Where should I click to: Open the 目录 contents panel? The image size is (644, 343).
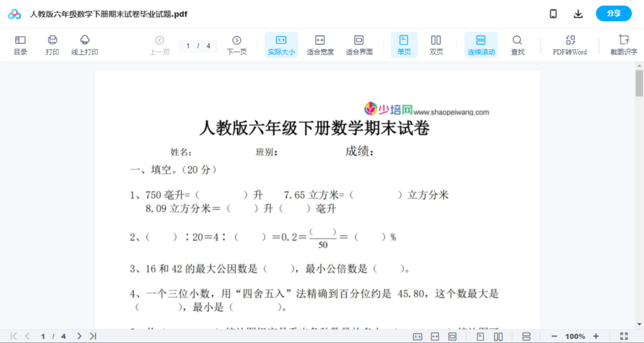[x=20, y=45]
